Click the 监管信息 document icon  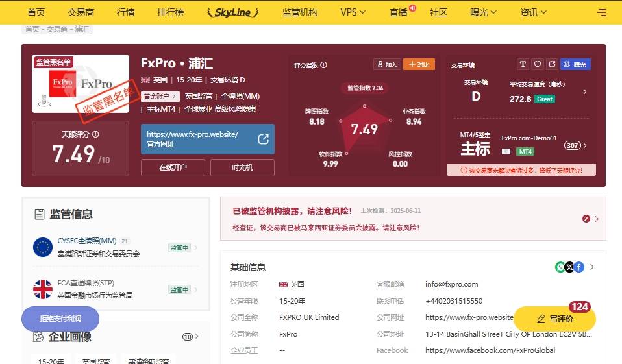coord(40,214)
